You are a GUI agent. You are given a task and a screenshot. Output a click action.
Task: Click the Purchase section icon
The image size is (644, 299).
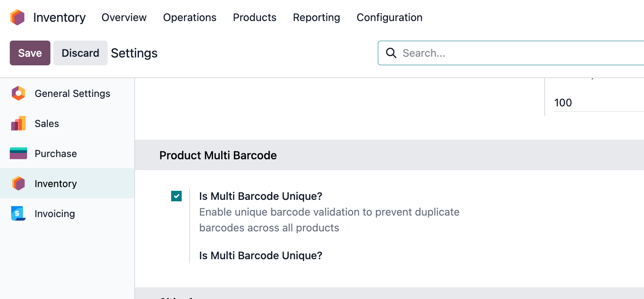18,153
